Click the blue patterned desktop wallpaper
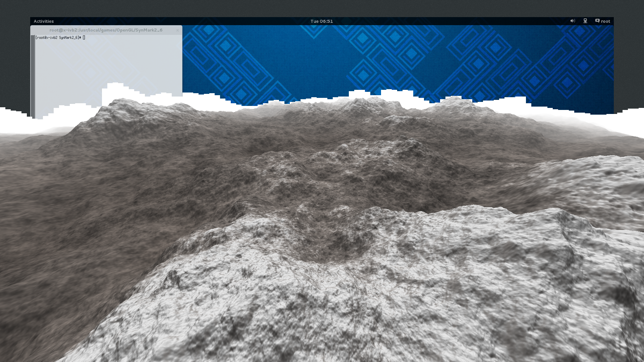The width and height of the screenshot is (644, 362). [x=402, y=57]
